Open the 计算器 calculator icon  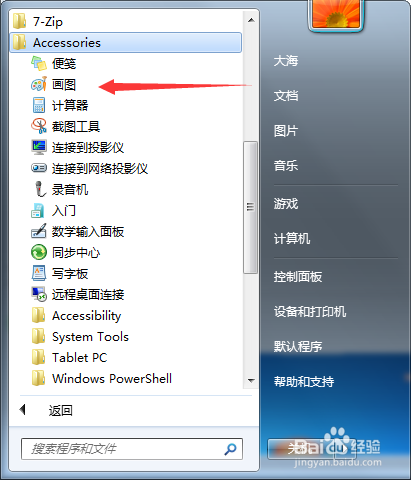(39, 105)
